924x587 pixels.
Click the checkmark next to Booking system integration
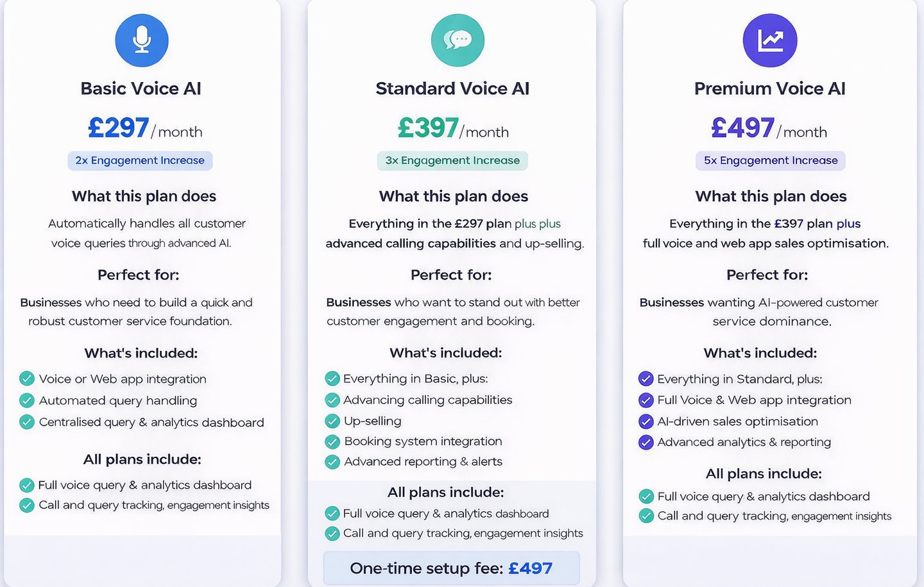pyautogui.click(x=332, y=441)
